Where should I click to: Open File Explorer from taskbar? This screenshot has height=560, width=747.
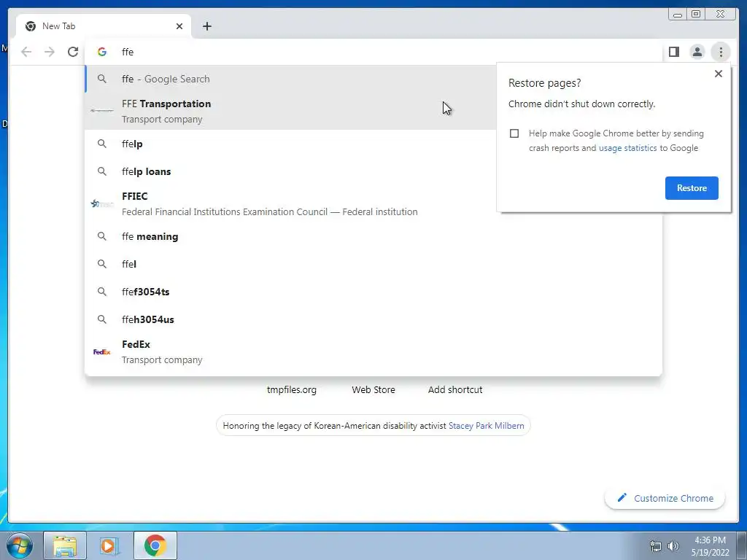pyautogui.click(x=65, y=545)
